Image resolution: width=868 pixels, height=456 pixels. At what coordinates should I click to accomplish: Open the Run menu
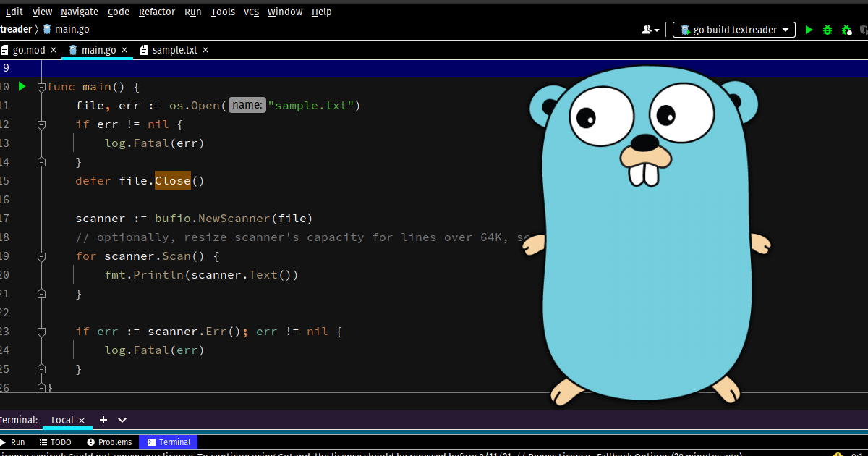[x=193, y=12]
